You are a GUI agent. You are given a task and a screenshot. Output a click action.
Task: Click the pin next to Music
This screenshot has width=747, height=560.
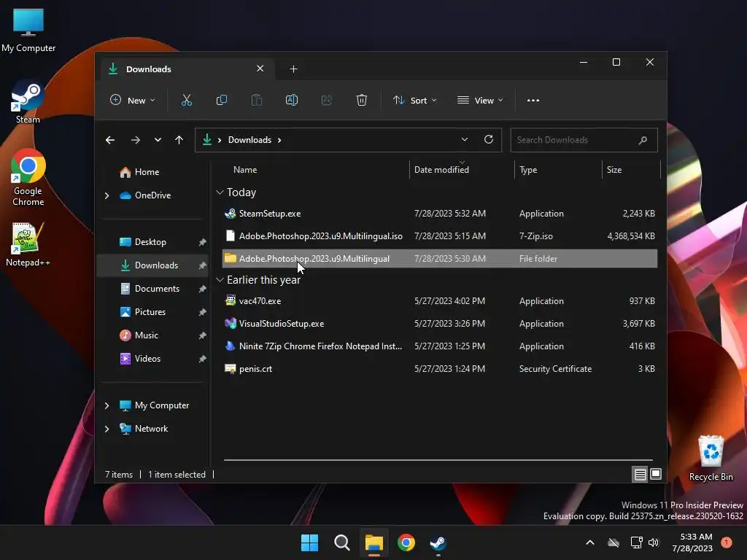pyautogui.click(x=202, y=335)
